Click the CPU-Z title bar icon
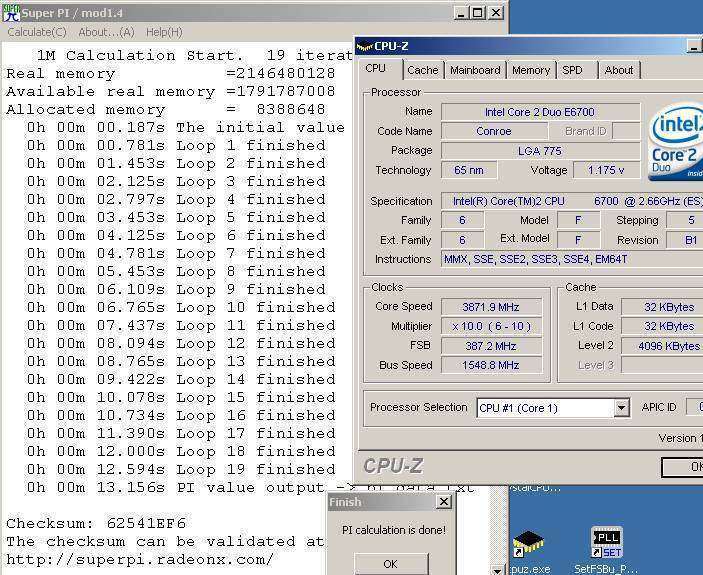 click(364, 46)
